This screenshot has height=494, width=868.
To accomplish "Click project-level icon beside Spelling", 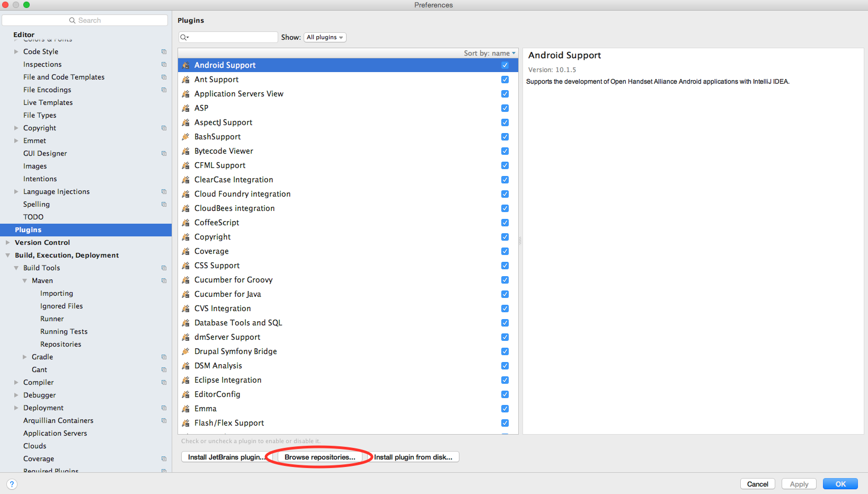I will coord(164,204).
